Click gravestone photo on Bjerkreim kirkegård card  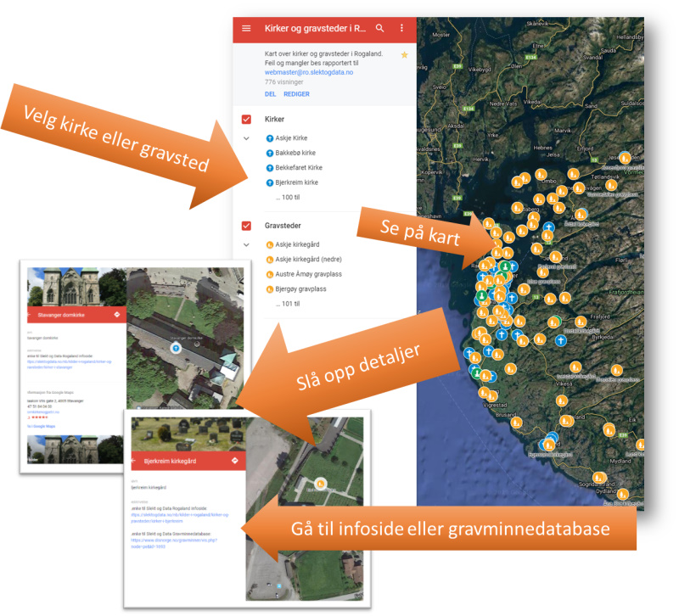tap(188, 434)
